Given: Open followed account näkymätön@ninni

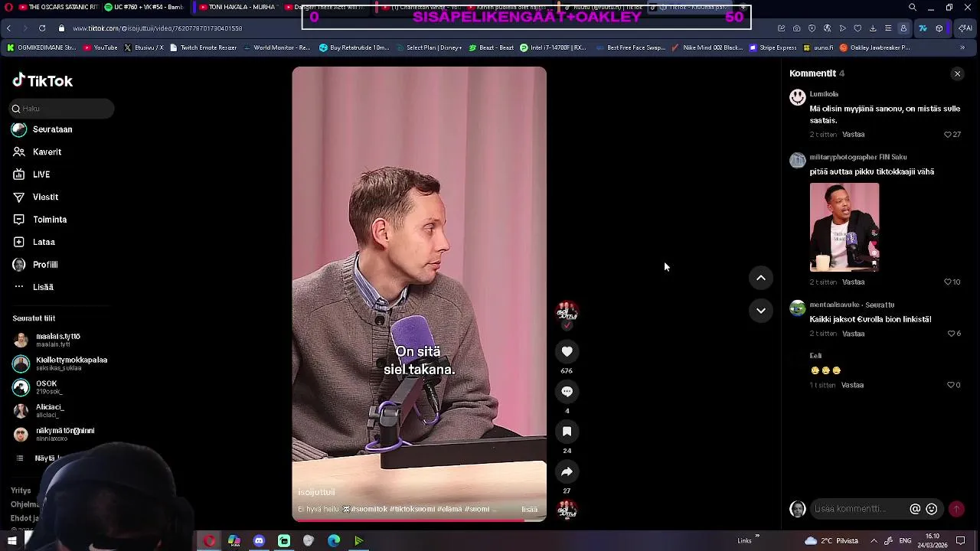Looking at the screenshot, I should pos(54,435).
